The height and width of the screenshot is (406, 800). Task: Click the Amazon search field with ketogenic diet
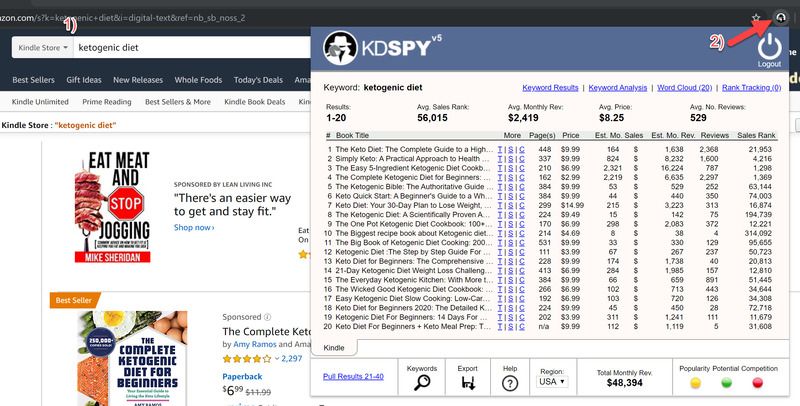[194, 47]
